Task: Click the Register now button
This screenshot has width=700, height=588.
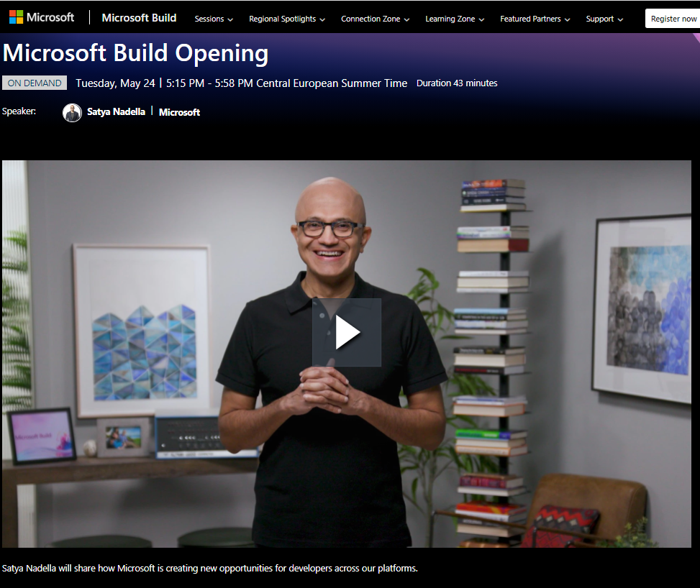Action: click(673, 19)
